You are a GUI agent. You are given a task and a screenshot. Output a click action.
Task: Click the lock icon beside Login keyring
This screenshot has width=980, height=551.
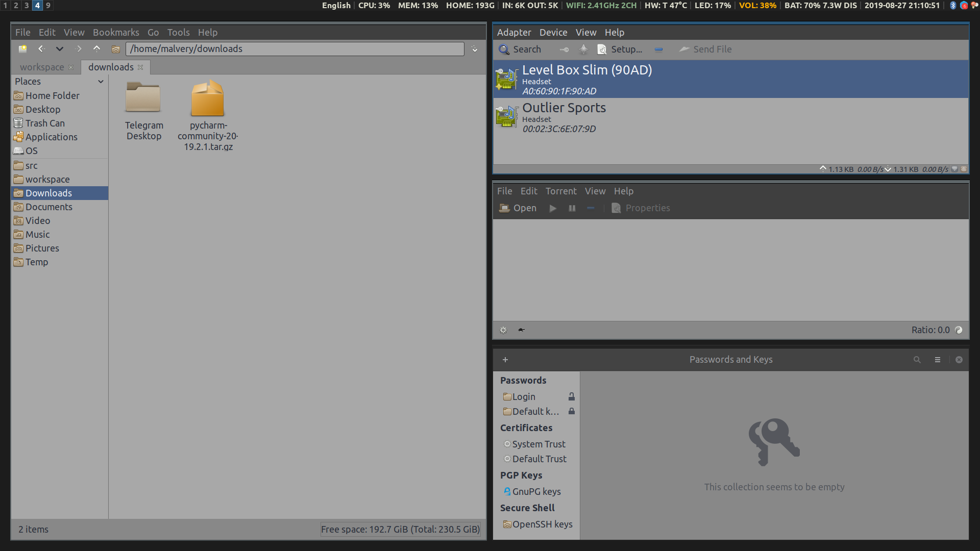point(572,396)
